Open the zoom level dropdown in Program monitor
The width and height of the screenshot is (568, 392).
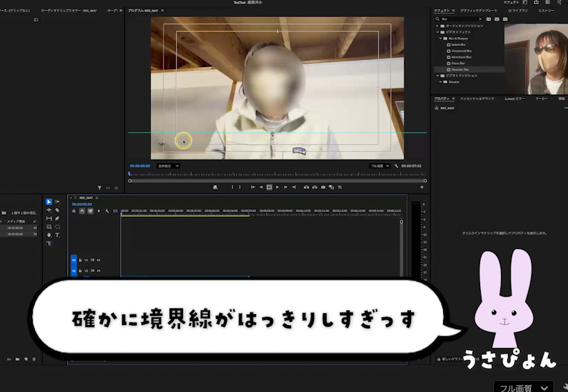[167, 166]
